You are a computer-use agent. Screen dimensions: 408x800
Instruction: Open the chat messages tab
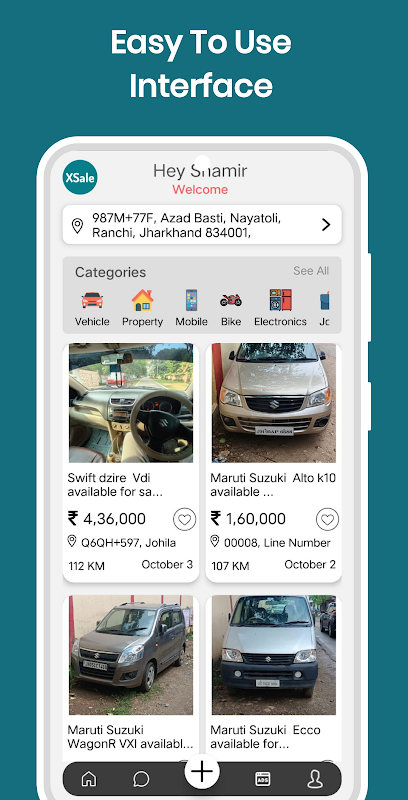141,779
